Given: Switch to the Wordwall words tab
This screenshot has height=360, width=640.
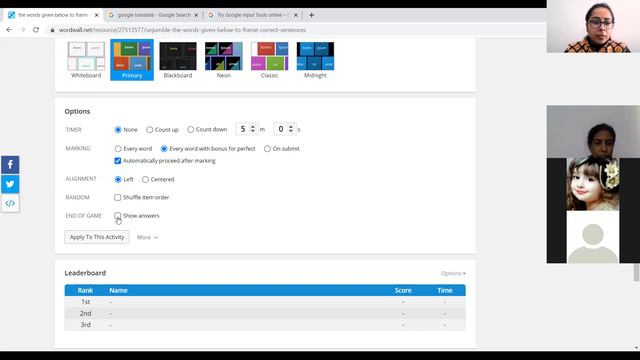Looking at the screenshot, I should pos(53,15).
